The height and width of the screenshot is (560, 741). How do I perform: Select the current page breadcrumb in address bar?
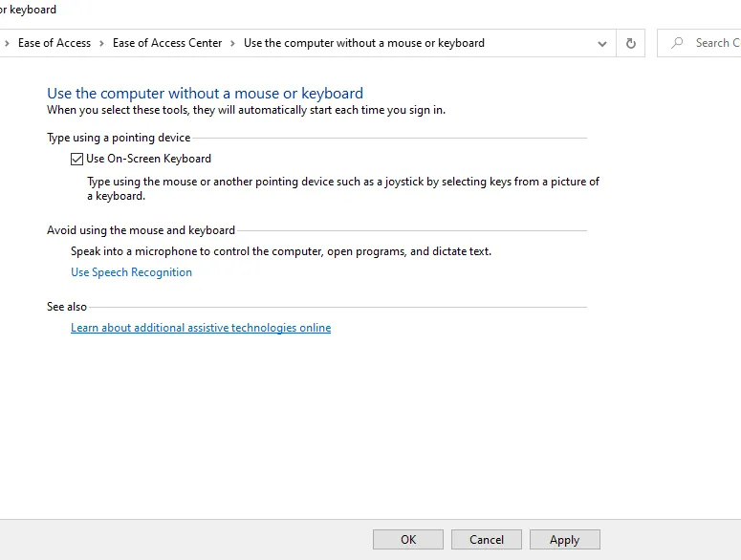pyautogui.click(x=363, y=43)
